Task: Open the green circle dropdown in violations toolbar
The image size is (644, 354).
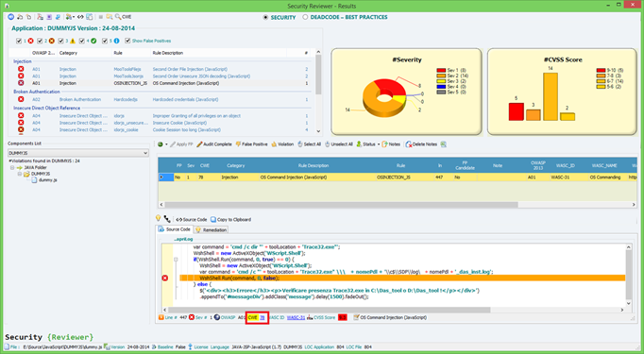Action: (166, 144)
